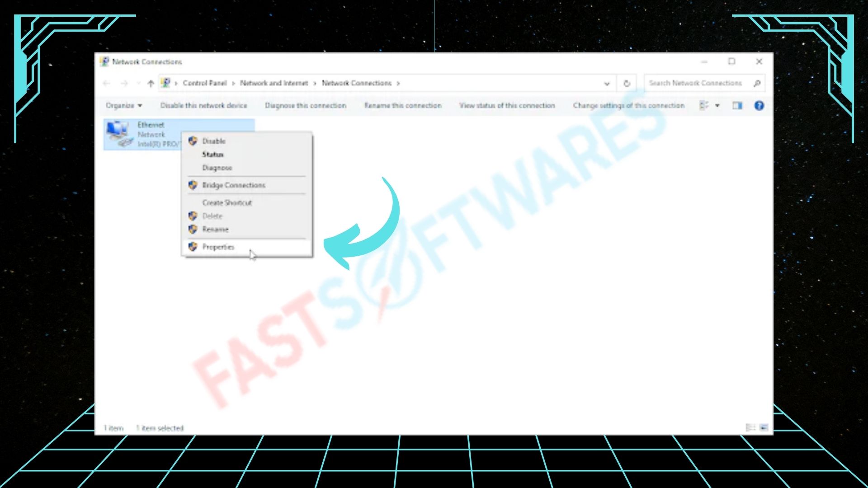The width and height of the screenshot is (868, 488).
Task: Minimize the Network Connections window
Action: pyautogui.click(x=704, y=61)
